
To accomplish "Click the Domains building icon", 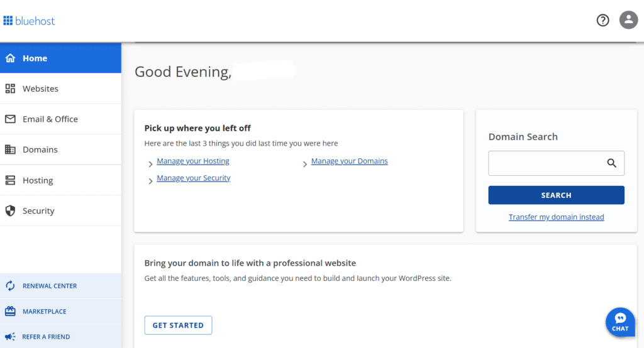I will (x=10, y=150).
